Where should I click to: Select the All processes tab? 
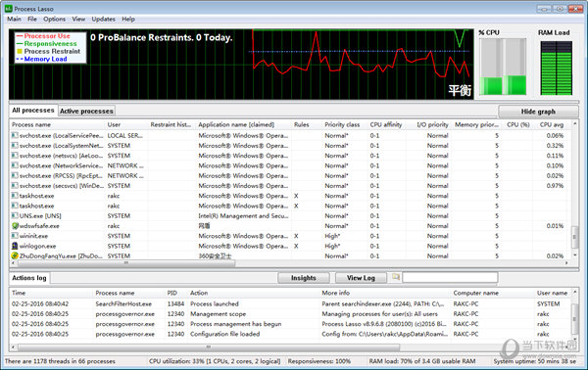tap(33, 111)
